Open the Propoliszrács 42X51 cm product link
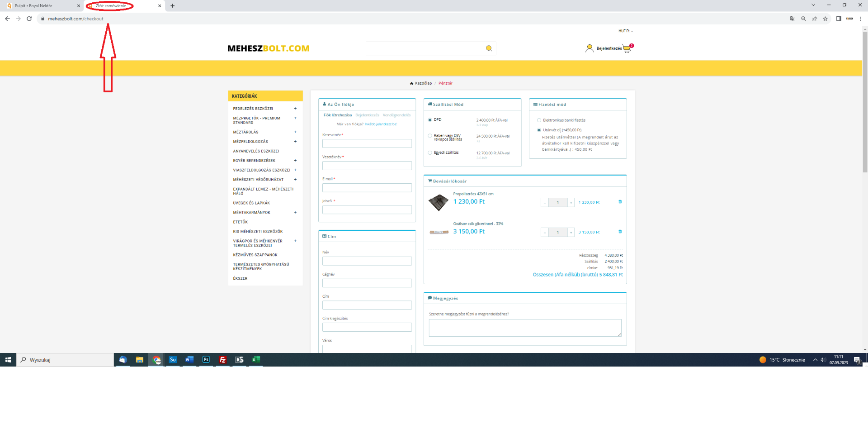Viewport: 868px width, 448px height. (473, 194)
